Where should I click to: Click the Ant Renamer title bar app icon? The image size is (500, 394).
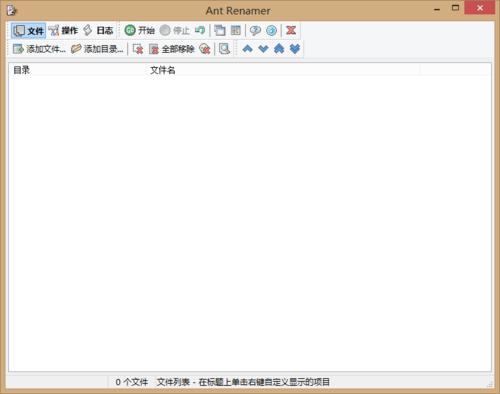12,11
